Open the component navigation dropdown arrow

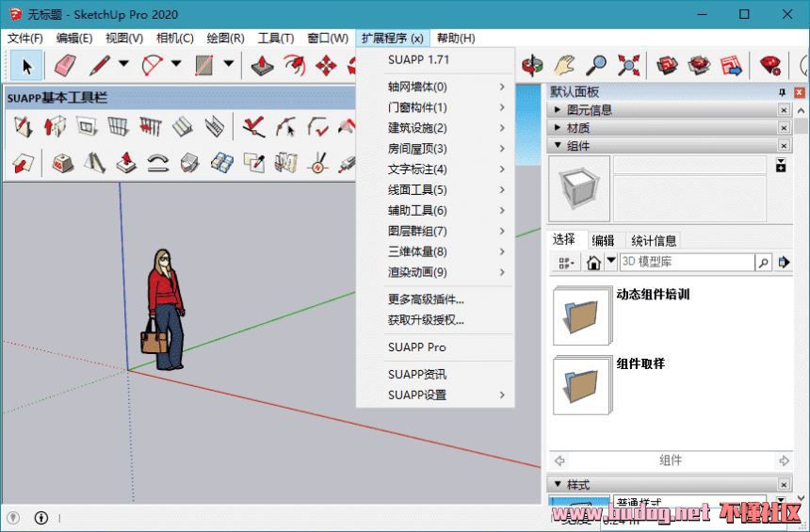[x=611, y=262]
